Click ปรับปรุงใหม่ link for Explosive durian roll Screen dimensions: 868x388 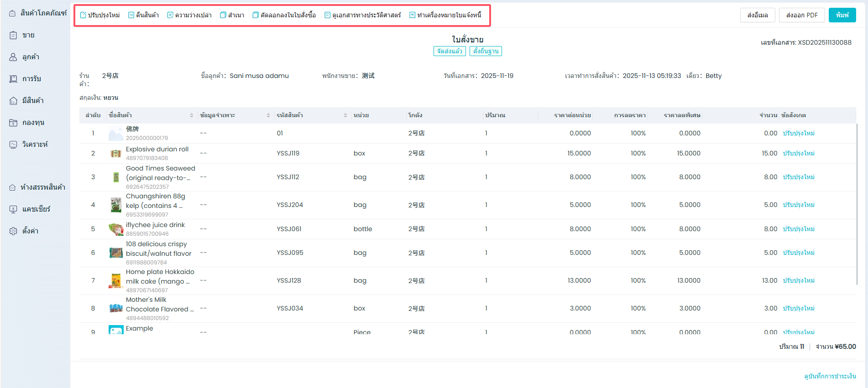point(799,154)
